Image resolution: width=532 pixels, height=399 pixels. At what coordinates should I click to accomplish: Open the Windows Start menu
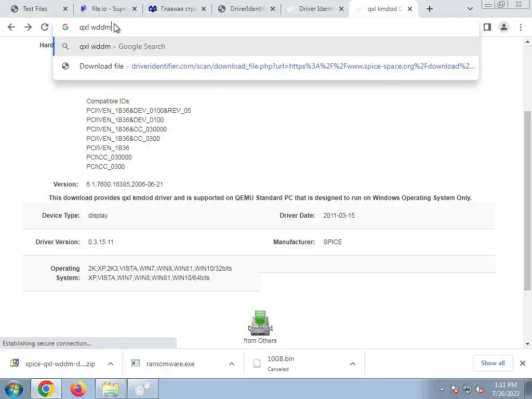point(14,389)
